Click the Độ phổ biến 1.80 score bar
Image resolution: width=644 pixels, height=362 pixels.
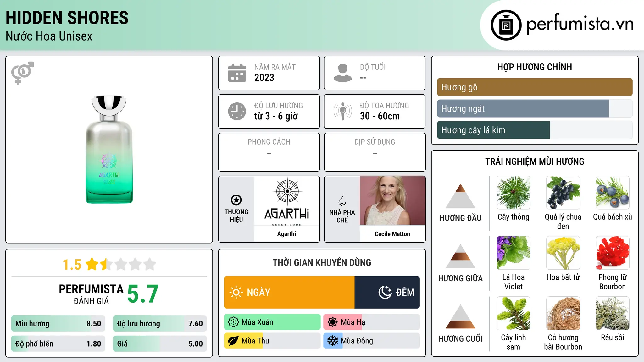[58, 344]
